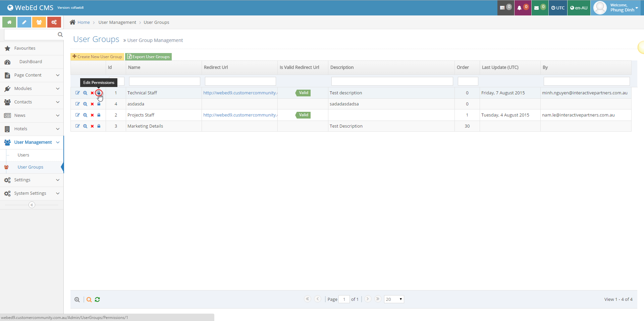Click the sidebar search magnifier icon
Screen dimensions: 644x321
click(60, 35)
